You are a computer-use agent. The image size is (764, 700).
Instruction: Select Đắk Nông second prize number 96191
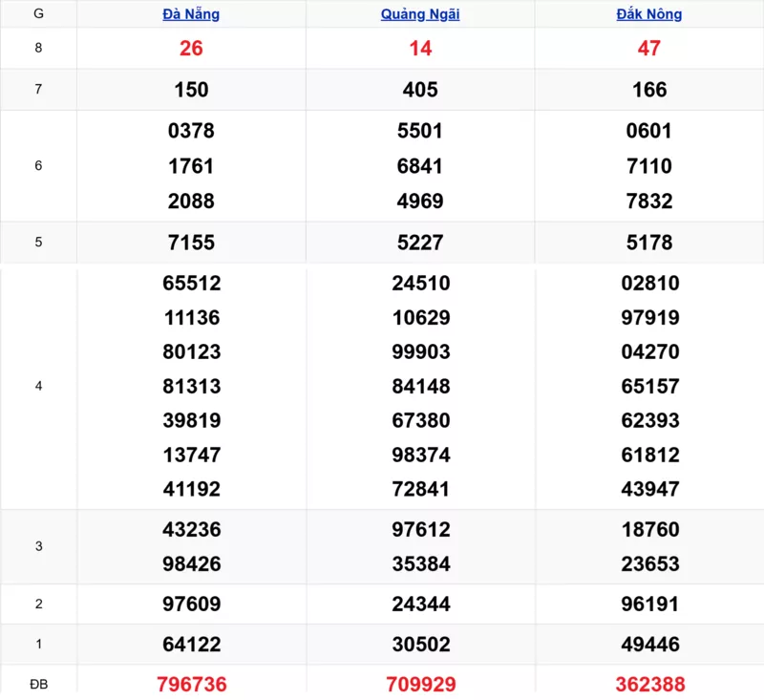click(649, 605)
